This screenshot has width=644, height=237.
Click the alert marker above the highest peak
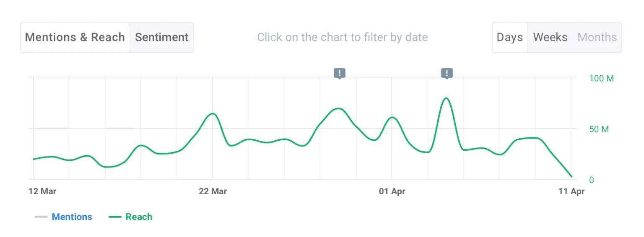447,74
